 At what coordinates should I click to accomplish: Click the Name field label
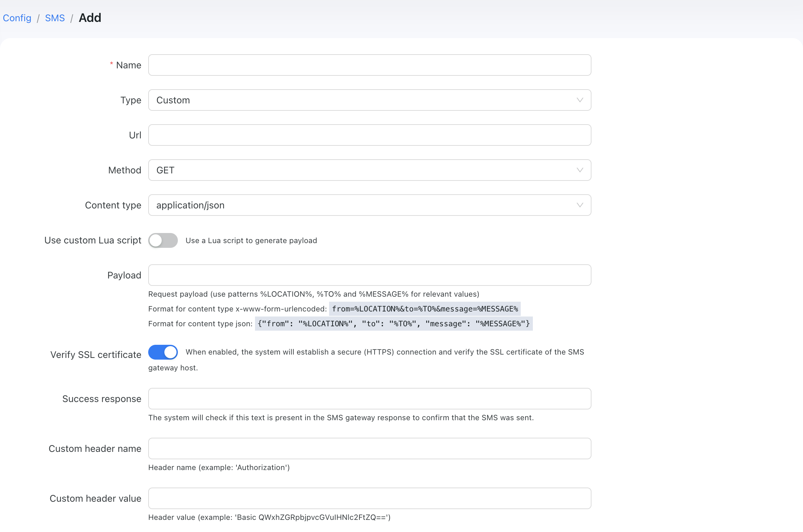tap(128, 65)
